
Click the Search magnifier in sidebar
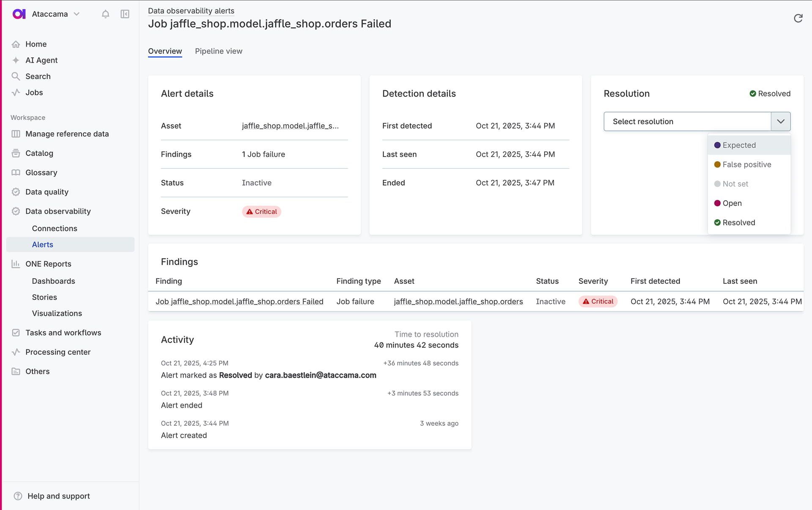coord(16,76)
